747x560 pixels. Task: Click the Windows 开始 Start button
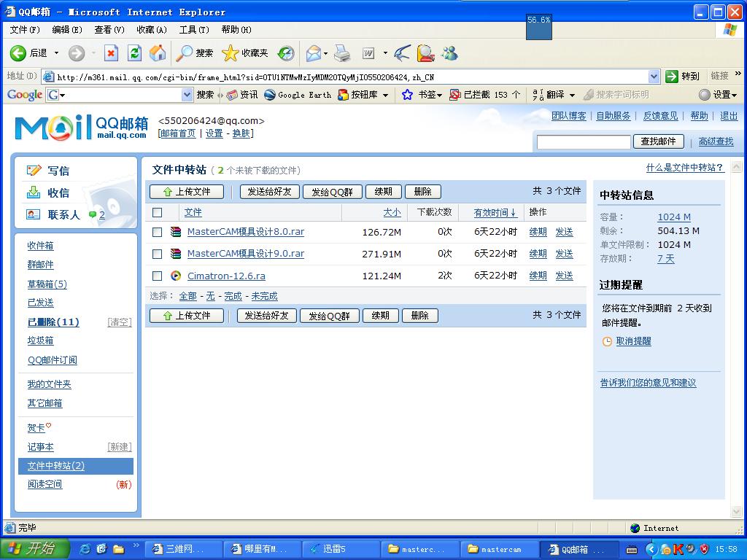tap(35, 549)
